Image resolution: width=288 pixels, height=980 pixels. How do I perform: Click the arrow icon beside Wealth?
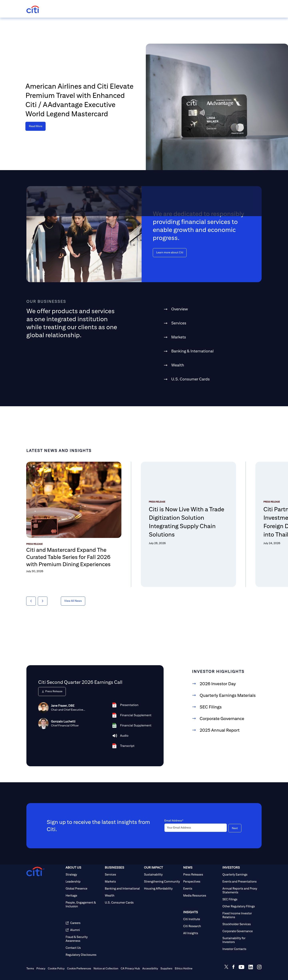pyautogui.click(x=165, y=365)
